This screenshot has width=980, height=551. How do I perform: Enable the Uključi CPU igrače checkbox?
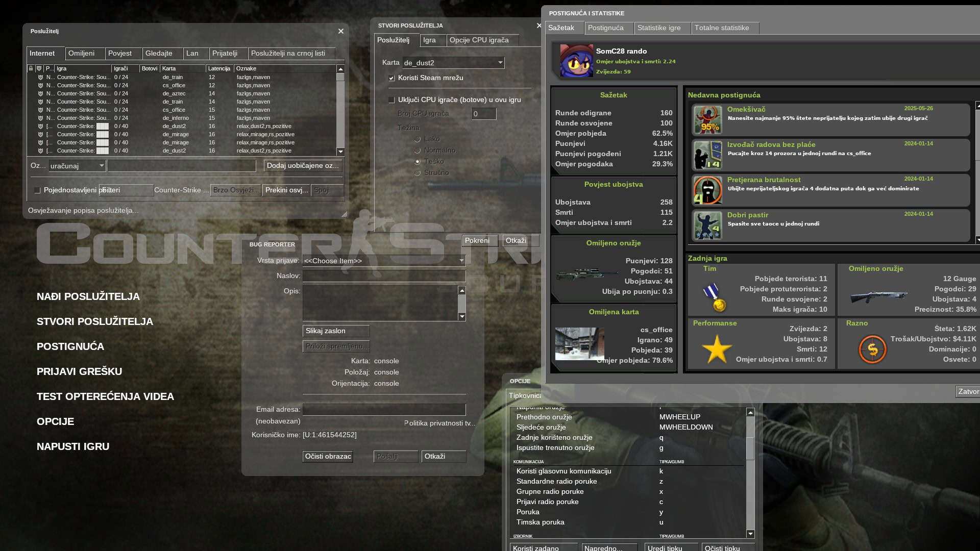(x=391, y=100)
